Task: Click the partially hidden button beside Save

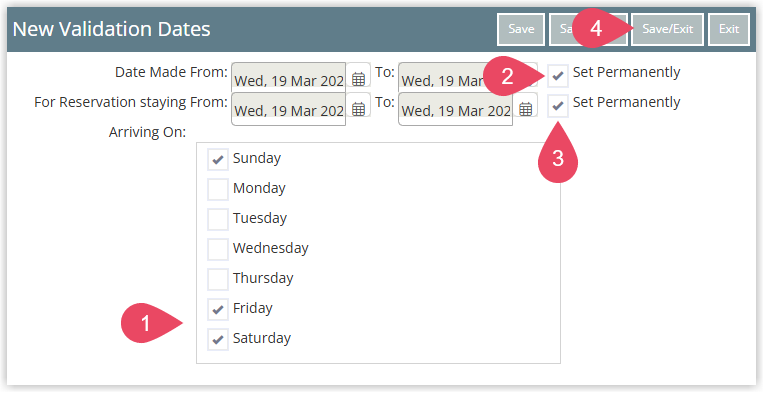Action: (x=561, y=29)
